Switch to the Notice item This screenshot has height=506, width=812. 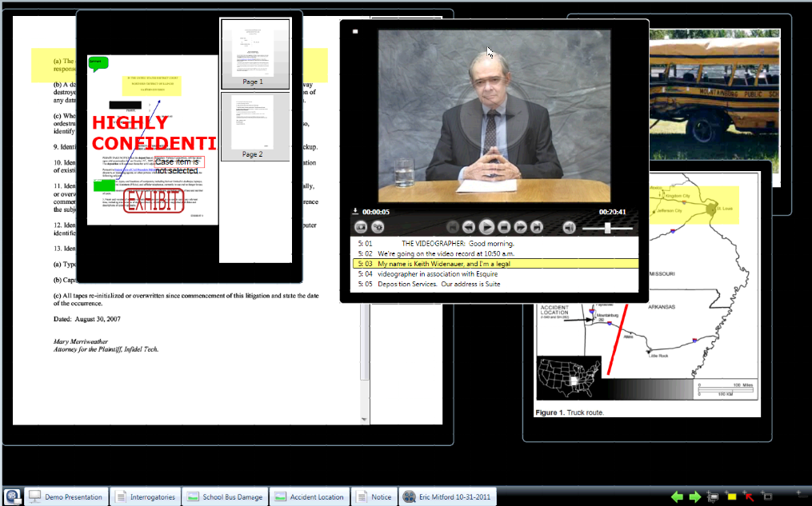[x=374, y=496]
